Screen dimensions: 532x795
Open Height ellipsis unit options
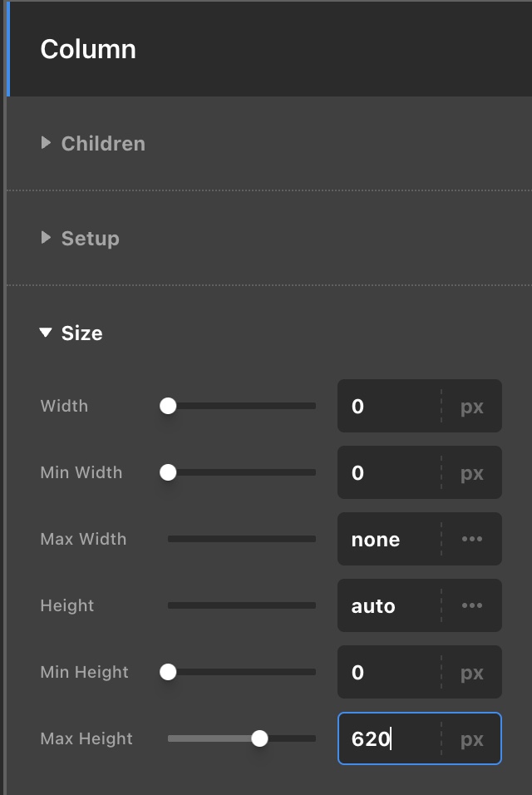click(471, 605)
